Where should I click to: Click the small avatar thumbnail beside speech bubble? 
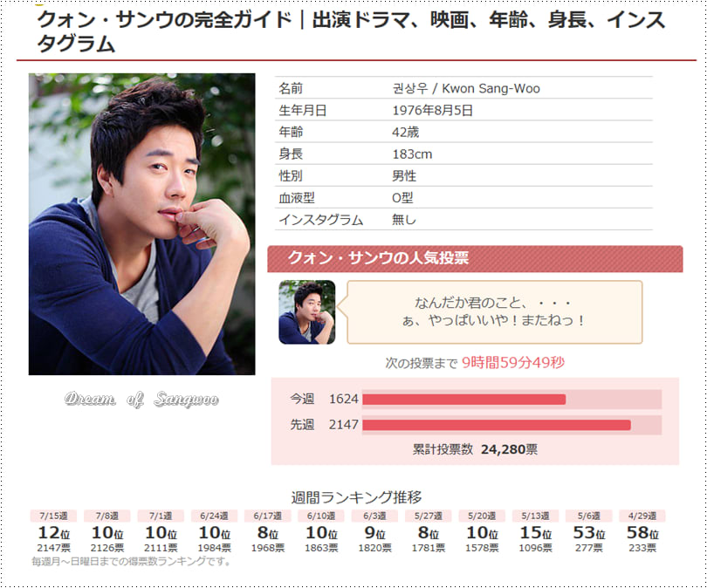tap(306, 312)
